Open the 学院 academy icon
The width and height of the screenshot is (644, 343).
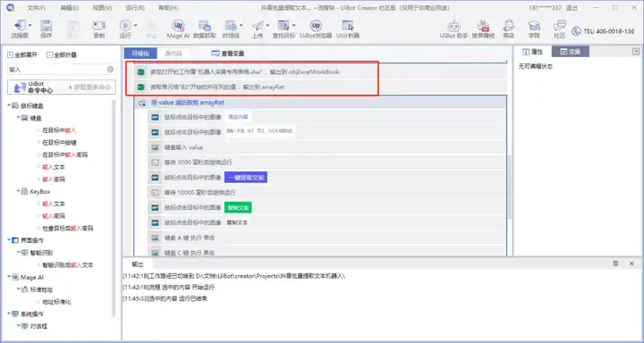click(x=534, y=26)
